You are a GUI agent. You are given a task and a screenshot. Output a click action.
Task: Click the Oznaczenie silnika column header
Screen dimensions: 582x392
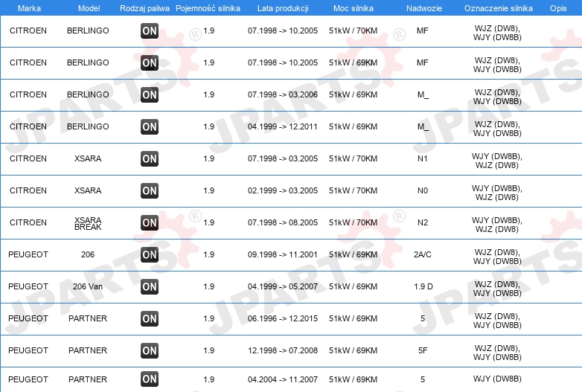(499, 8)
